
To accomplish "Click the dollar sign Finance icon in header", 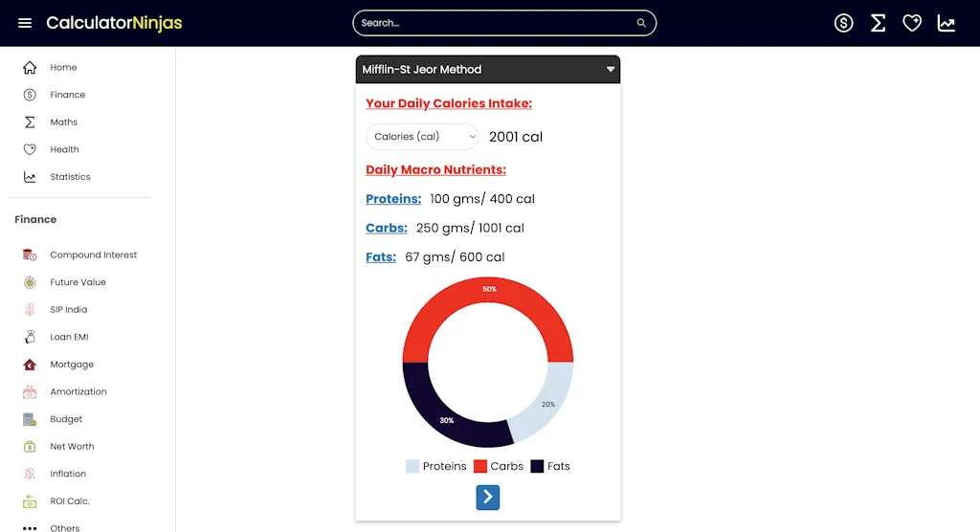I will 843,23.
